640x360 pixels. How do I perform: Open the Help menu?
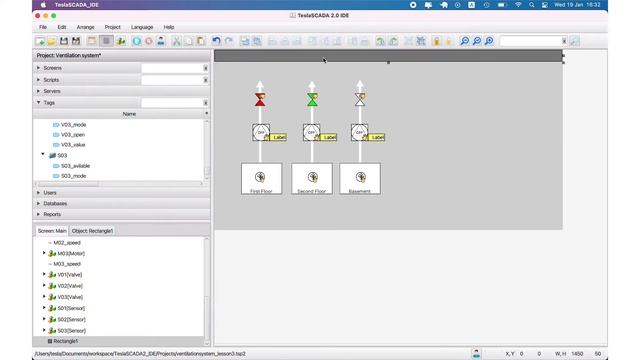tap(169, 27)
